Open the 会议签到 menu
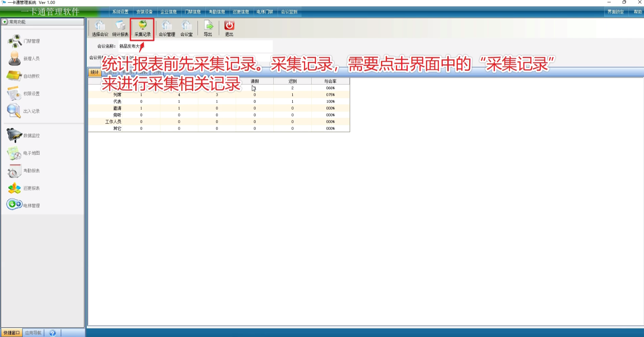644x337 pixels. [289, 12]
